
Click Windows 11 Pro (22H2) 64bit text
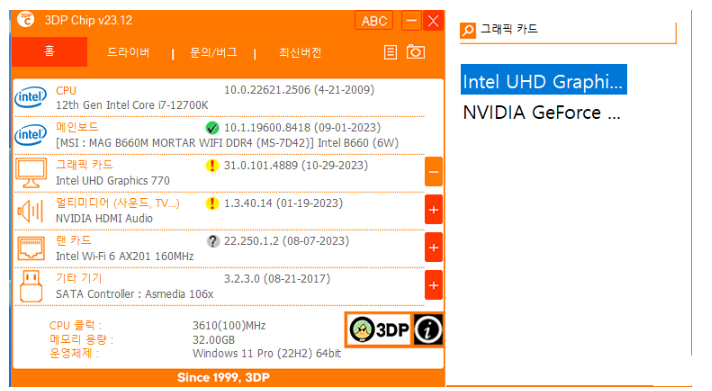(x=267, y=353)
